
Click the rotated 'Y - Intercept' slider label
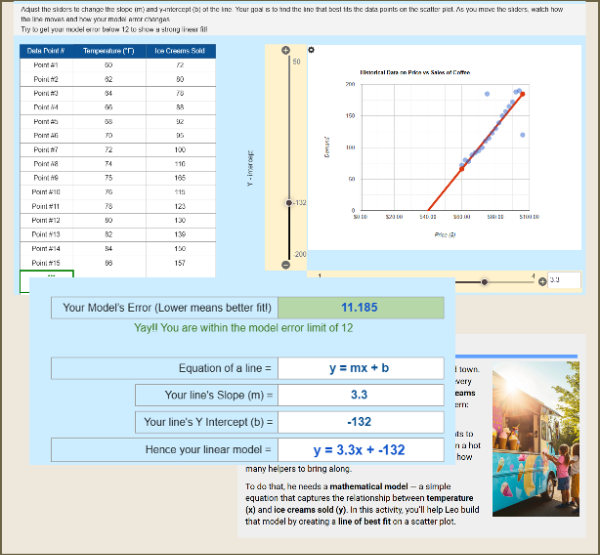point(250,169)
